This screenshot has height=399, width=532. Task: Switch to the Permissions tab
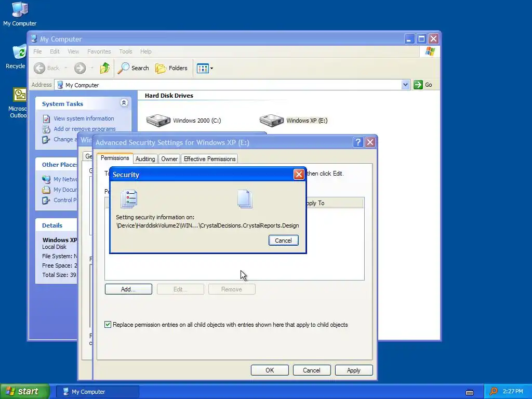[115, 158]
